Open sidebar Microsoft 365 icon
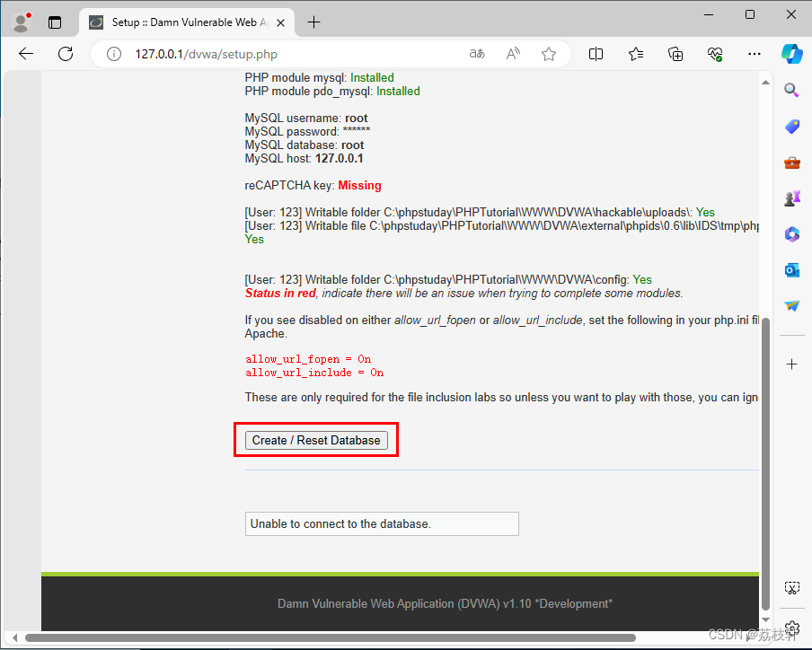The image size is (812, 650). (x=792, y=234)
